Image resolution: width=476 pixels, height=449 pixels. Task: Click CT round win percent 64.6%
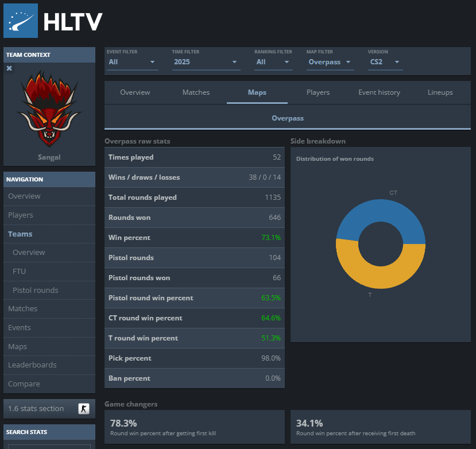[271, 318]
